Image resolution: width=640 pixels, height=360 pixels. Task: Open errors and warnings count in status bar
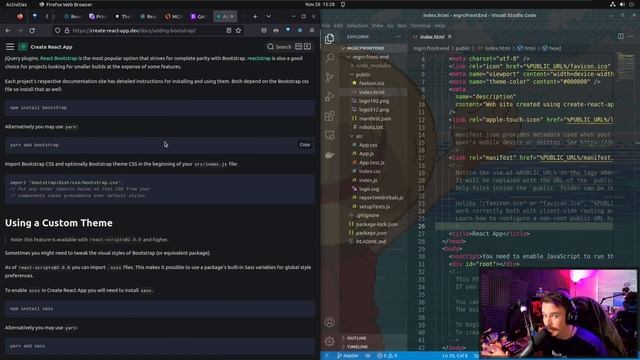387,356
